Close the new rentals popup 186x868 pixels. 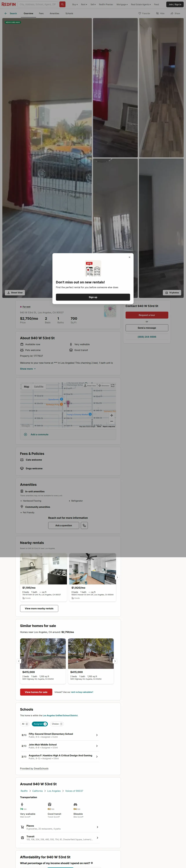[x=129, y=257]
